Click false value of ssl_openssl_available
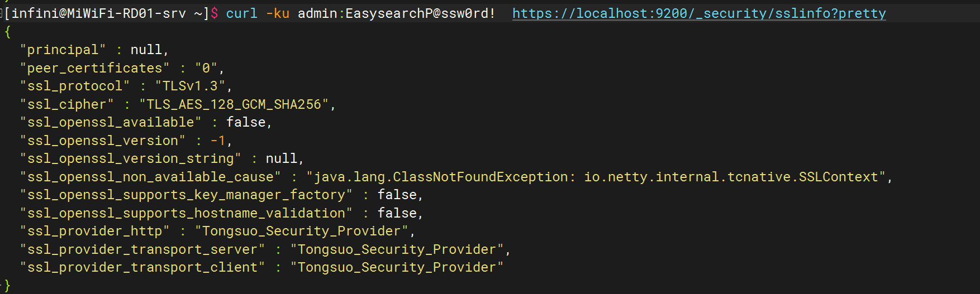Viewport: 980px width, 294px height. click(246, 122)
